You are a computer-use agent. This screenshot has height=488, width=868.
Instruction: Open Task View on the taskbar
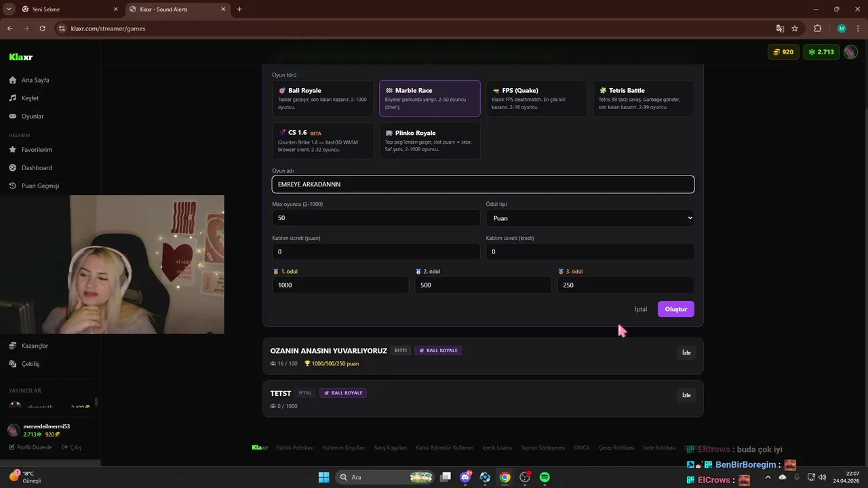446,477
